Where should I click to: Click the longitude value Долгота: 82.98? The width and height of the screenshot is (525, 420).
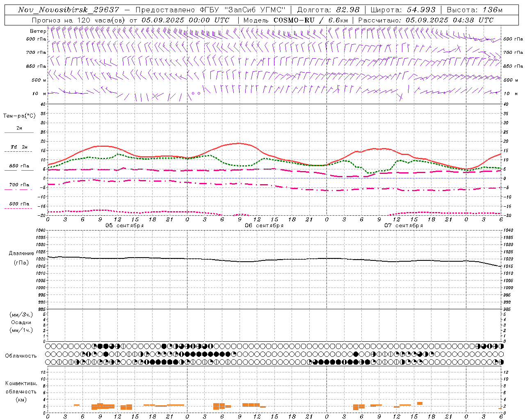[328, 10]
